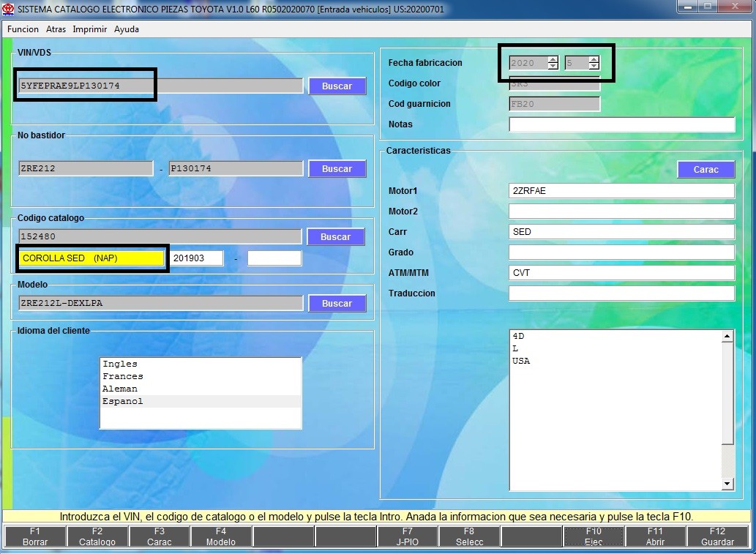Click Buscar button in No bastidor section
756x554 pixels.
coord(337,169)
